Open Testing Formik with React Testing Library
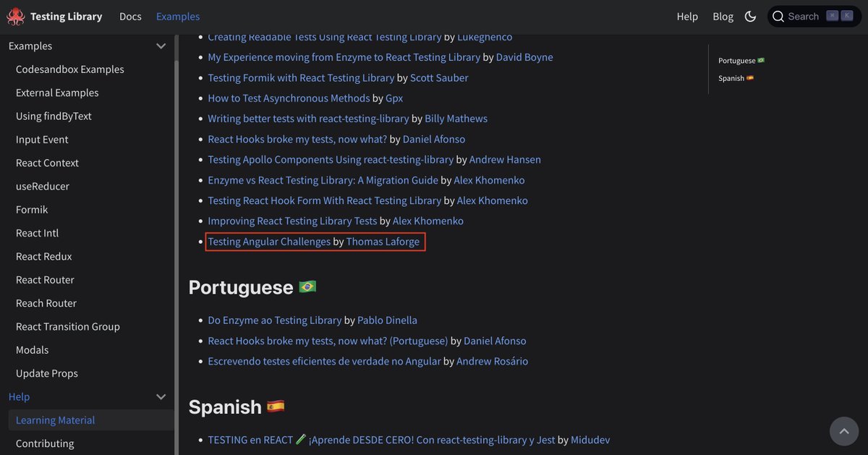 (301, 77)
